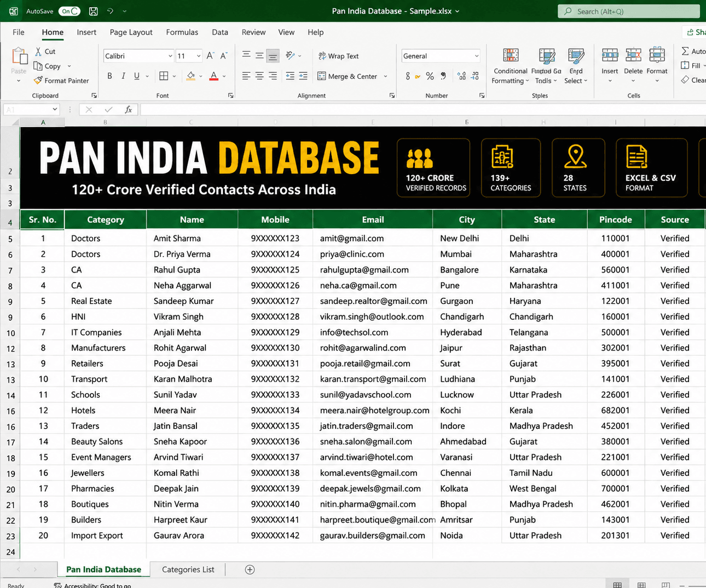The width and height of the screenshot is (706, 588).
Task: Open the Borders icon in Font group
Action: click(164, 76)
